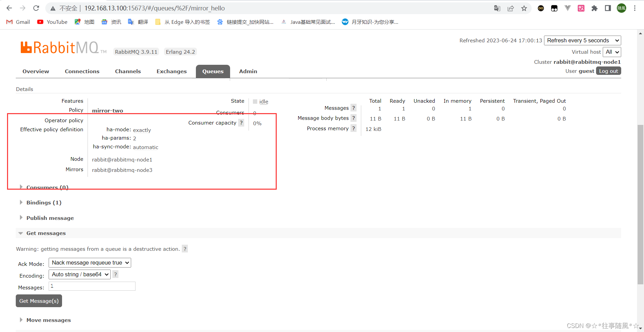This screenshot has height=332, width=644.
Task: Switch to the Admin tab
Action: tap(248, 71)
